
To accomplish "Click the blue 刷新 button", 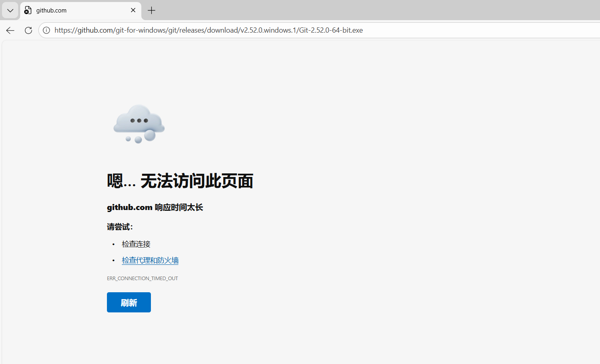I will 129,302.
